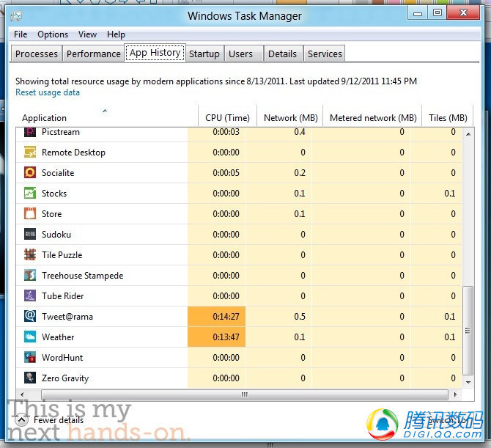Click the Sudoku app icon
The height and width of the screenshot is (448, 491).
[x=30, y=235]
